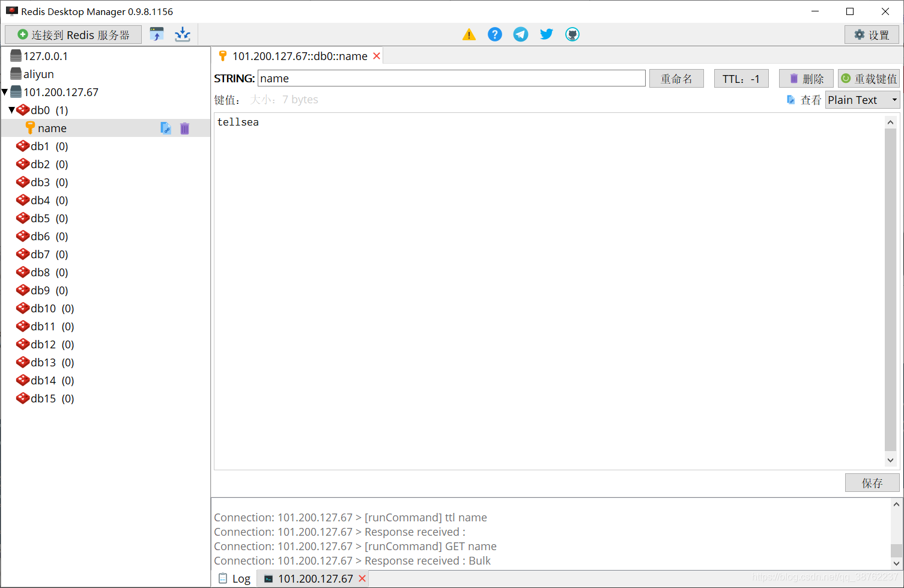Click the aliyun server icon
The height and width of the screenshot is (588, 904).
coord(16,73)
